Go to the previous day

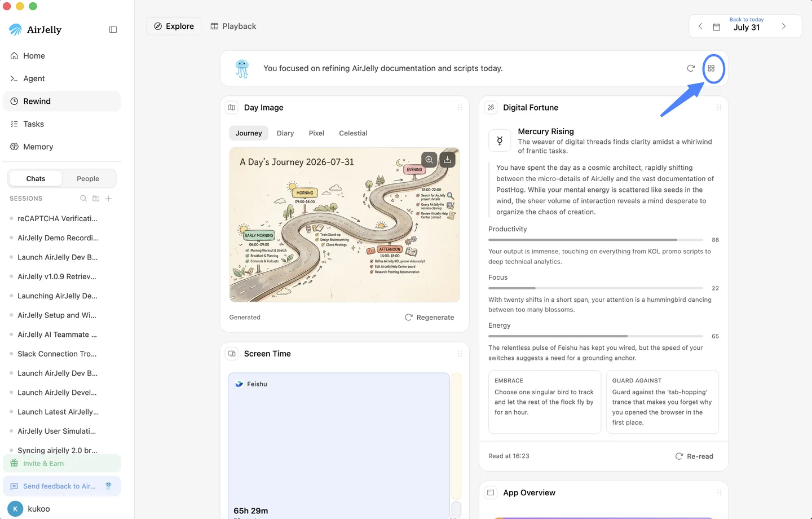(700, 27)
